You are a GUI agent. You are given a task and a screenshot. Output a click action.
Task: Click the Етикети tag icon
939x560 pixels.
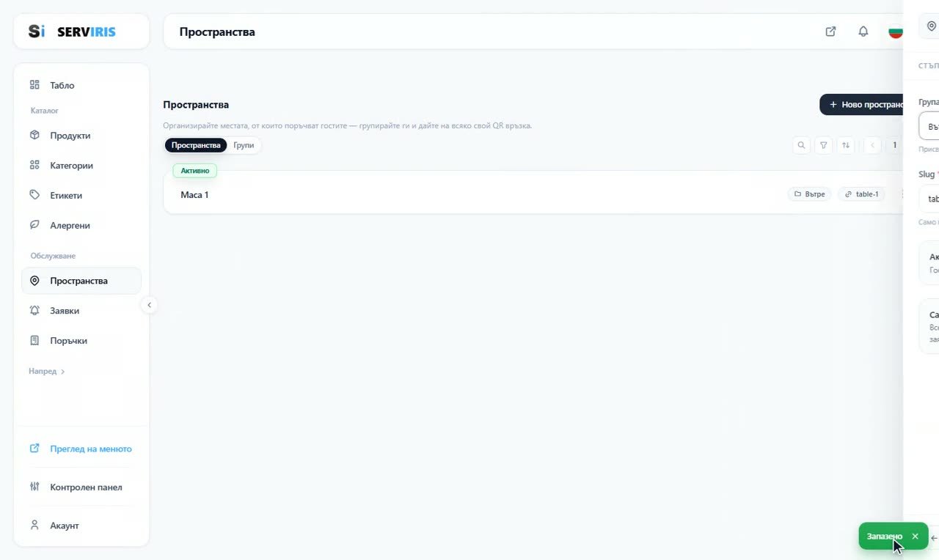(x=34, y=196)
